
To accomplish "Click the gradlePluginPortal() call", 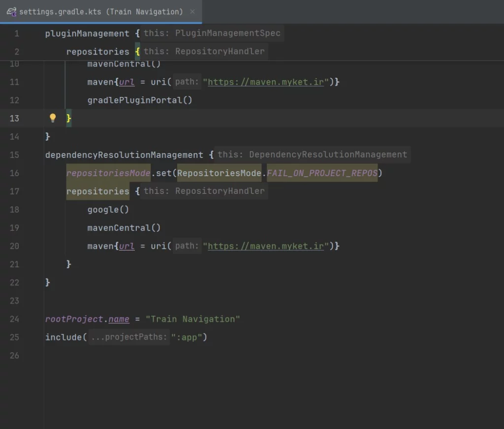I will pos(140,100).
